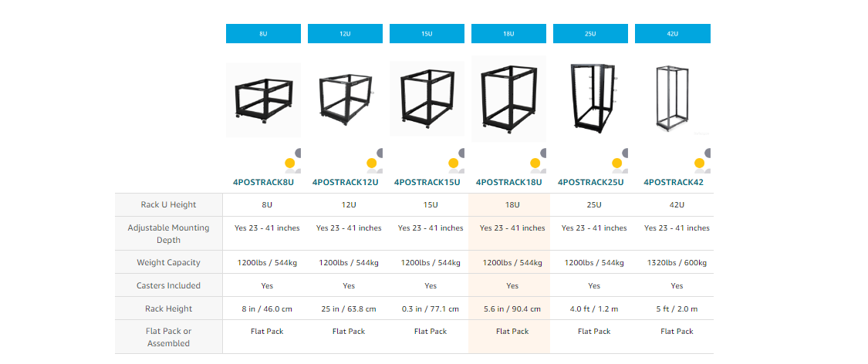The width and height of the screenshot is (868, 364).
Task: Click the yellow dot icon above 4POSTRACK25U
Action: click(x=617, y=163)
